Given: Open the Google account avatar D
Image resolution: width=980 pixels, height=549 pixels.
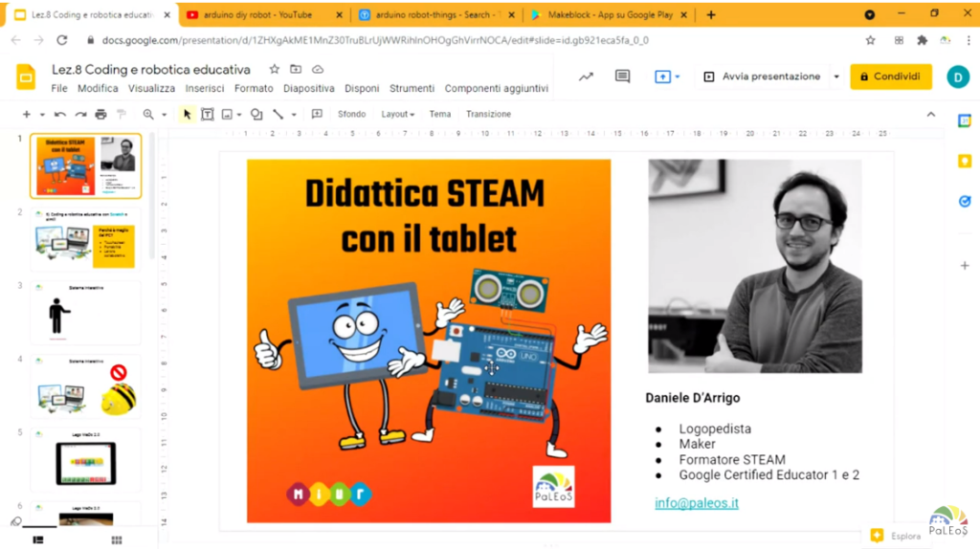Looking at the screenshot, I should tap(957, 77).
